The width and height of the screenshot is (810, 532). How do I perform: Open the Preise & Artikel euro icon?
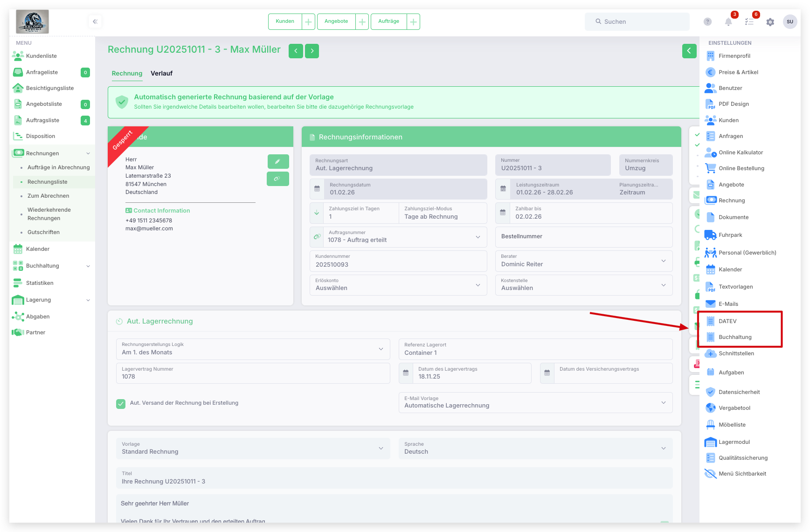click(x=710, y=72)
